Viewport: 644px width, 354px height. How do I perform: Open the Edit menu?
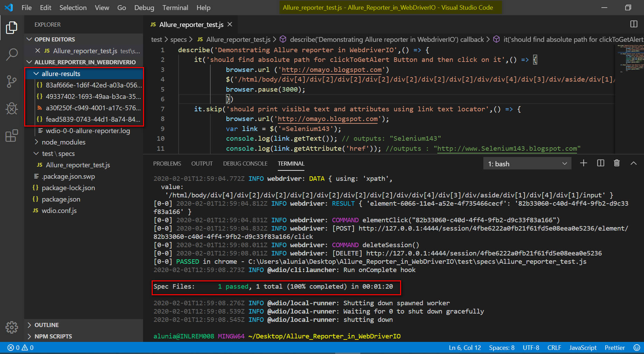(x=46, y=8)
